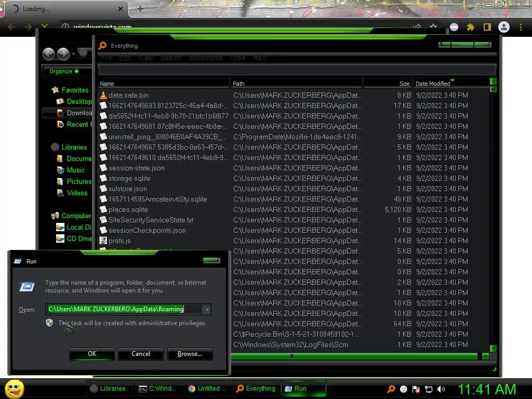Bookmark this page with the star icon

pyautogui.click(x=433, y=26)
